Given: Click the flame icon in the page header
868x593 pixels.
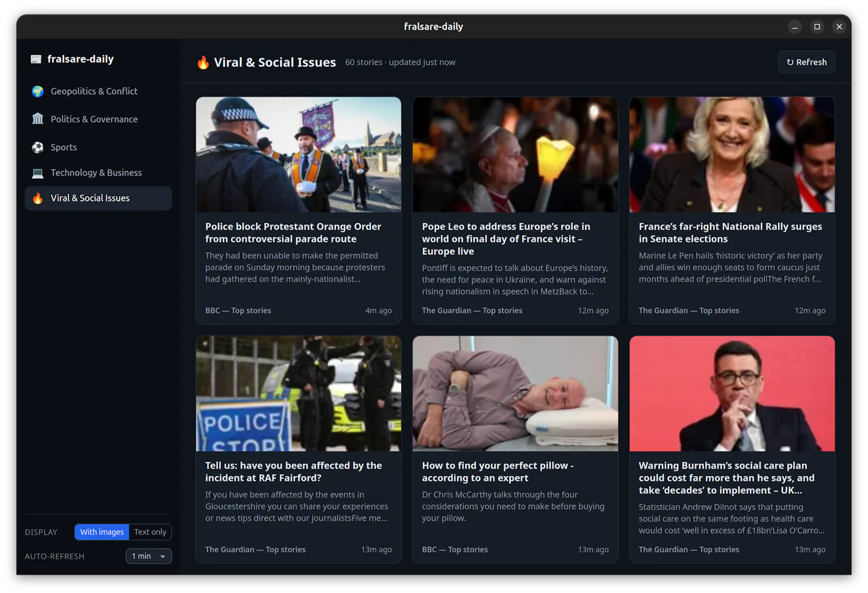Looking at the screenshot, I should (203, 62).
